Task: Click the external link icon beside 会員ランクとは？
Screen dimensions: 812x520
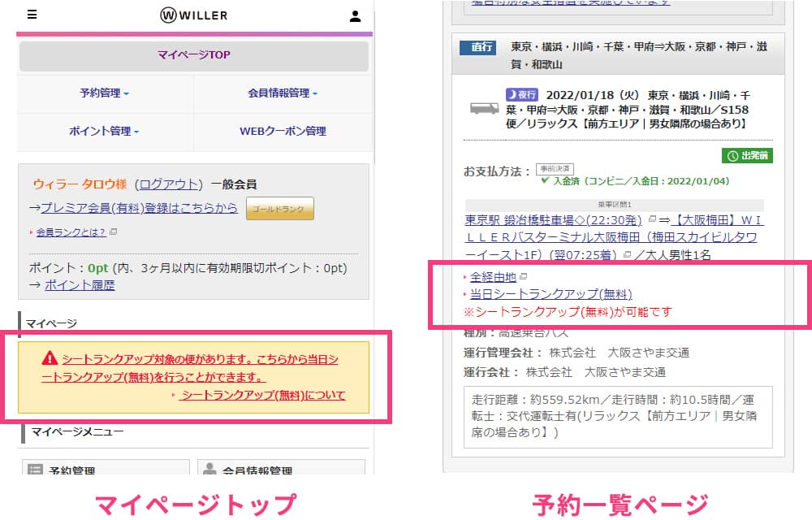Action: point(114,232)
